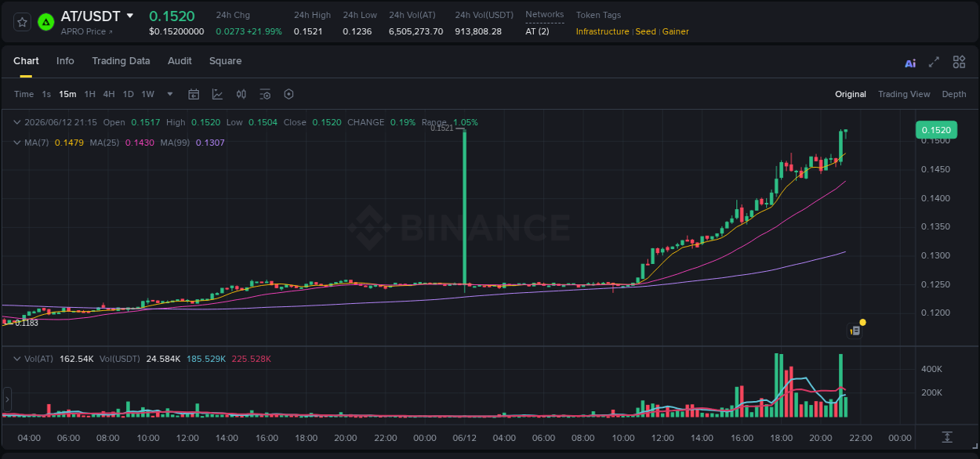Collapse the MA indicator row chevron

tap(17, 143)
